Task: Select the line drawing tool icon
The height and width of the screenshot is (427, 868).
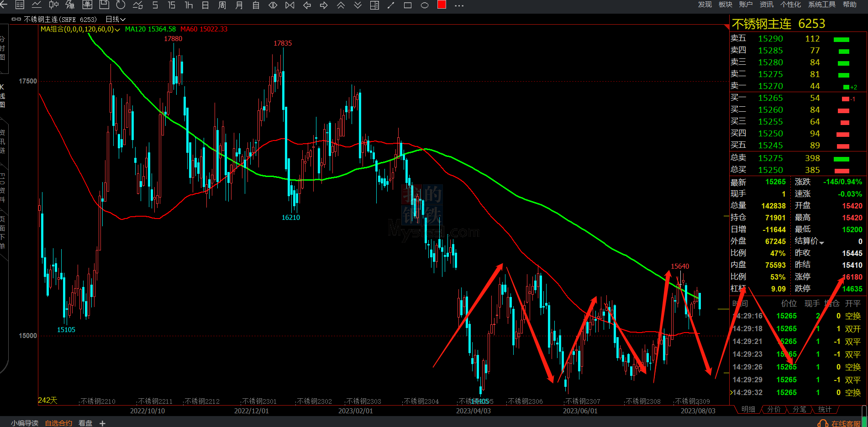Action: (391, 5)
